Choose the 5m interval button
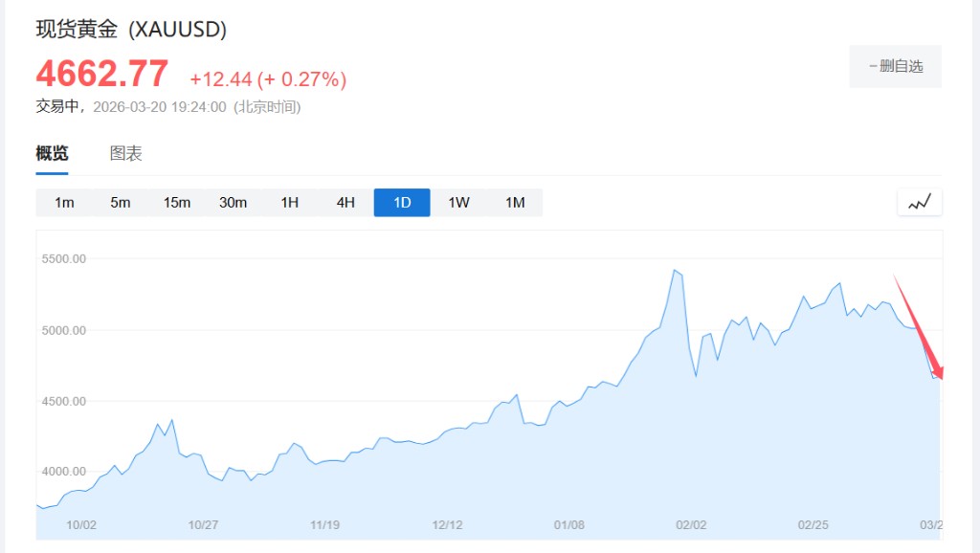This screenshot has height=553, width=980. tap(121, 203)
